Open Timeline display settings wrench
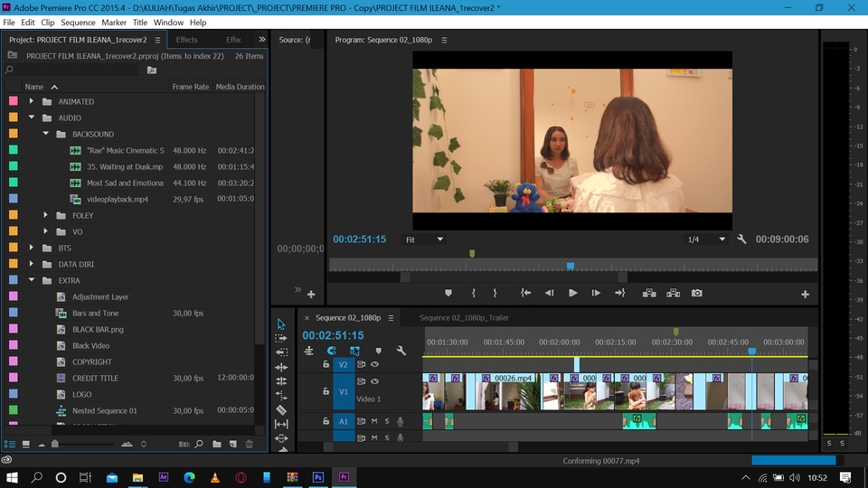The height and width of the screenshot is (488, 868). (401, 351)
